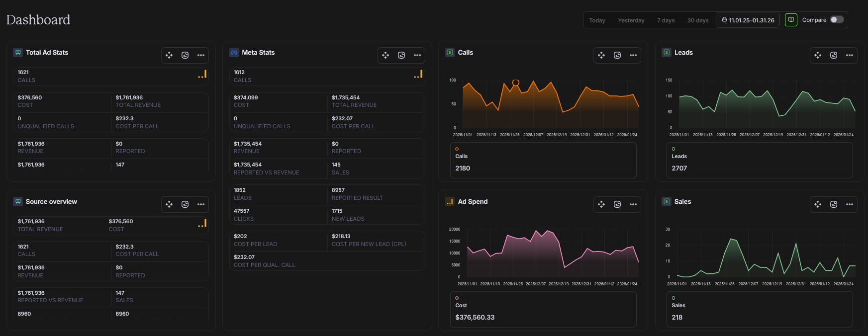Image resolution: width=868 pixels, height=336 pixels.
Task: Open sticker icon on Calls widget
Action: (617, 55)
